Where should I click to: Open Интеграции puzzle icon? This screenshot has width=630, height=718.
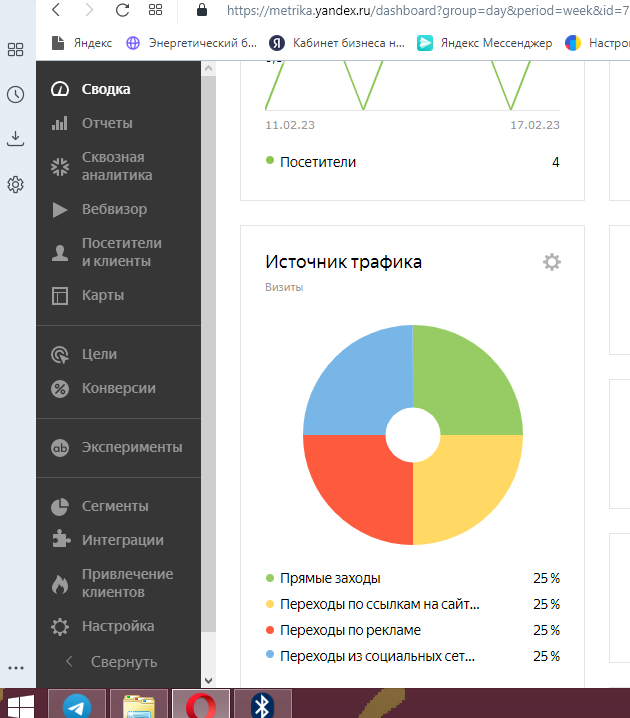61,540
